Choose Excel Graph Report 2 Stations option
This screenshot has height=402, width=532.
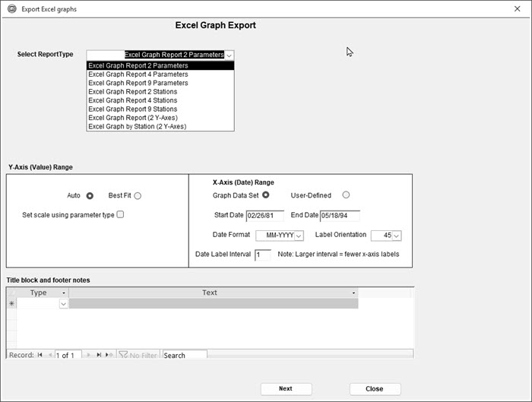pyautogui.click(x=160, y=92)
